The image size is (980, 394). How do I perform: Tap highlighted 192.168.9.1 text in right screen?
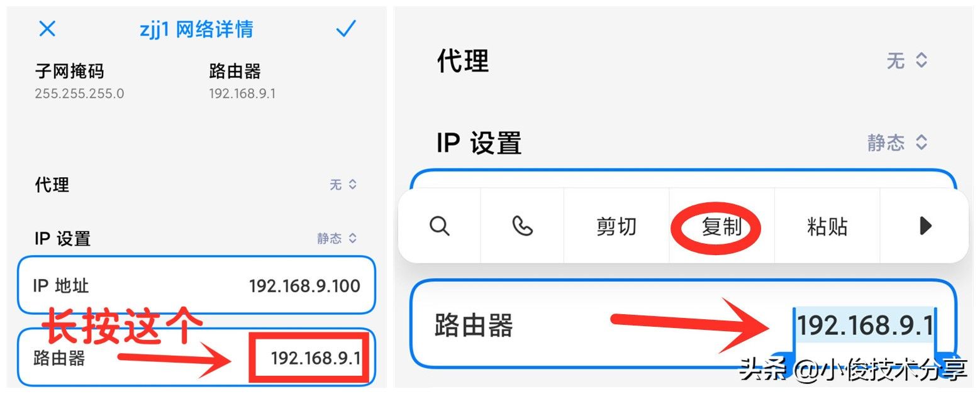865,326
